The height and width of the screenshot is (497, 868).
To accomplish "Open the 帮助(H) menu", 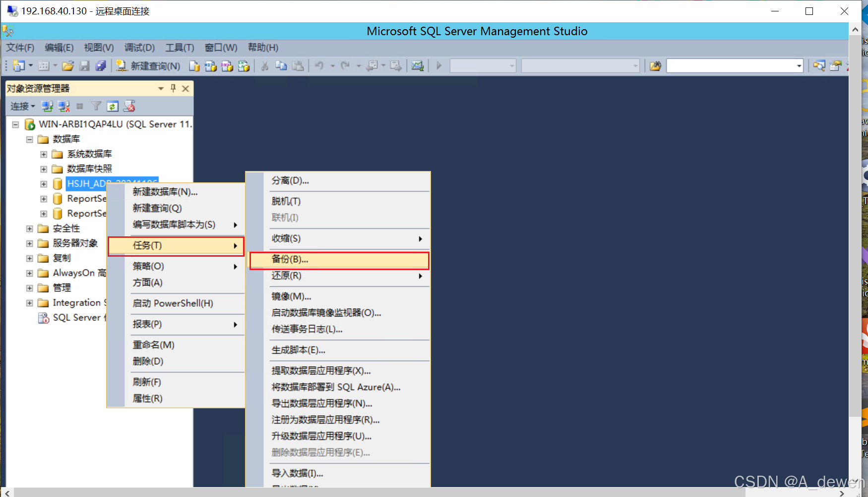I will (x=263, y=48).
